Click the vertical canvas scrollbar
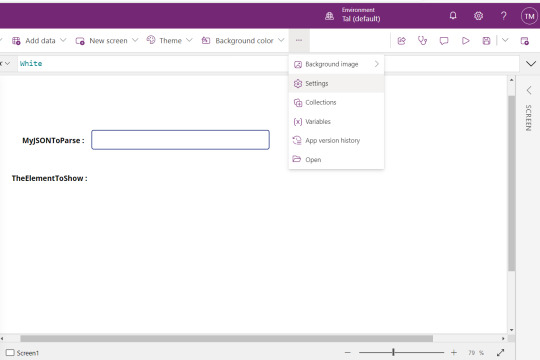Image resolution: width=540 pixels, height=360 pixels. pyautogui.click(x=511, y=184)
